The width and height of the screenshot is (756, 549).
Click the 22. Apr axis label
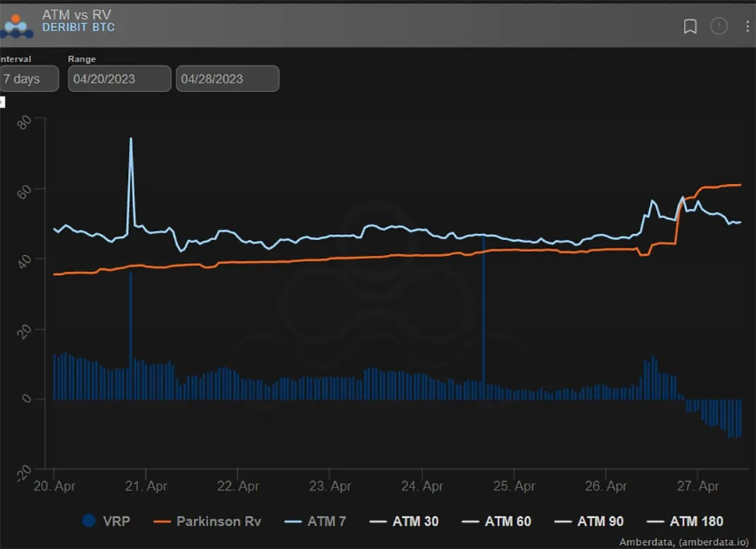coord(238,486)
